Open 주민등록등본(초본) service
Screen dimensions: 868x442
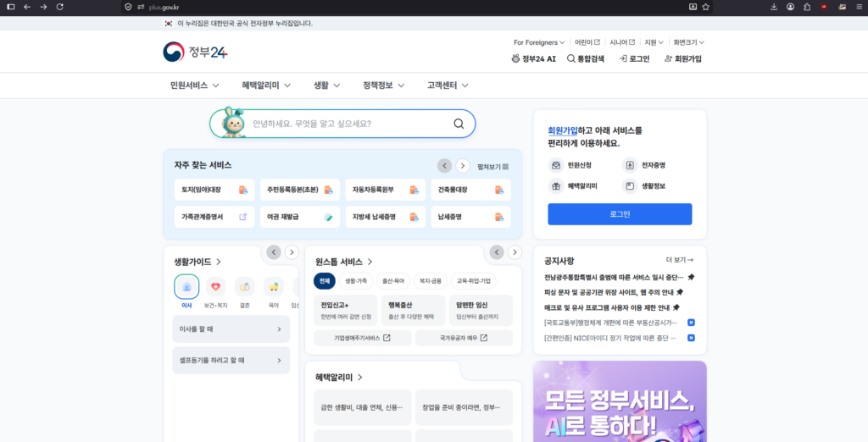click(299, 190)
